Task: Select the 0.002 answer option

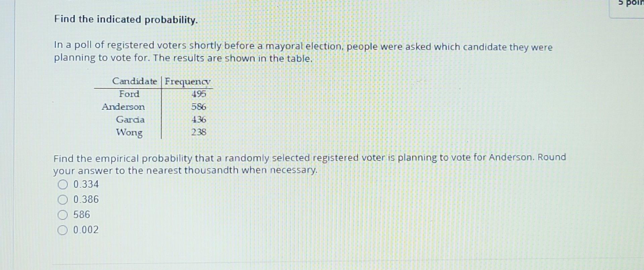Action: [86, 230]
